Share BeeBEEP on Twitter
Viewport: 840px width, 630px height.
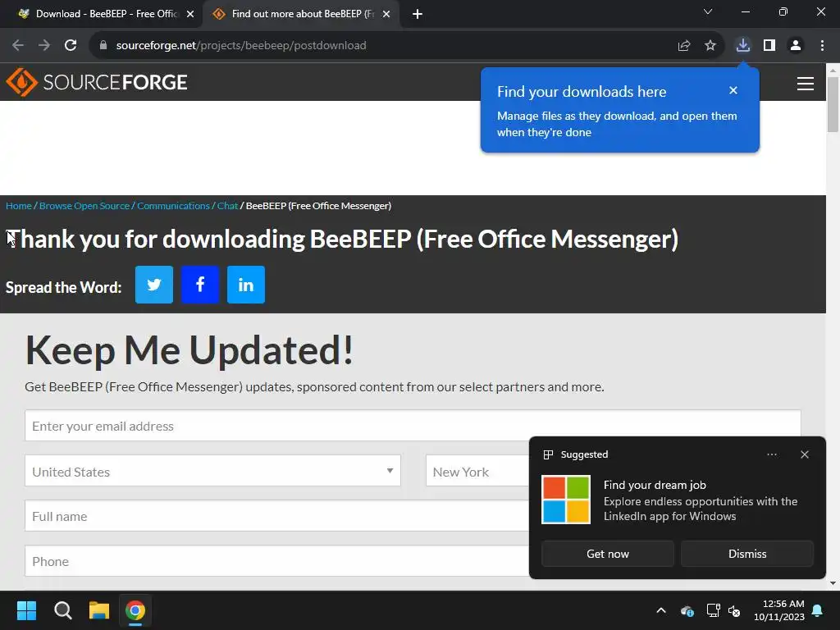pos(154,285)
